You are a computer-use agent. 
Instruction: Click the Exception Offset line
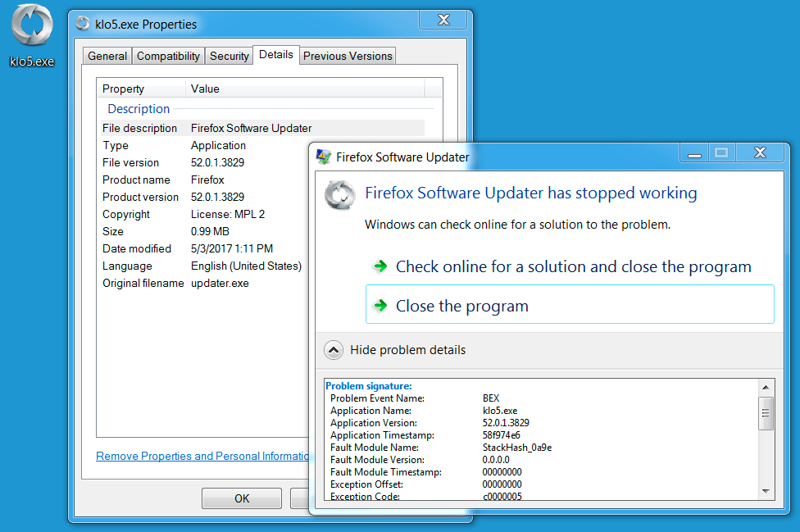pos(425,484)
